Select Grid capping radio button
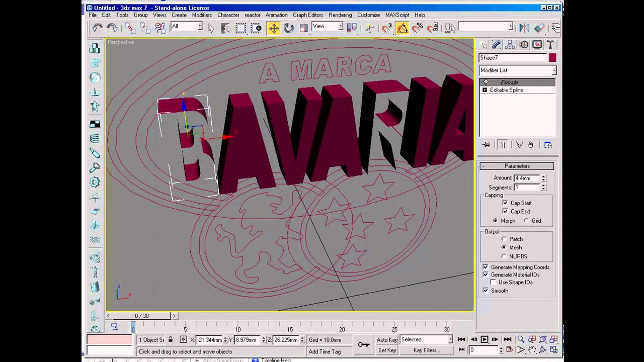 pos(526,221)
